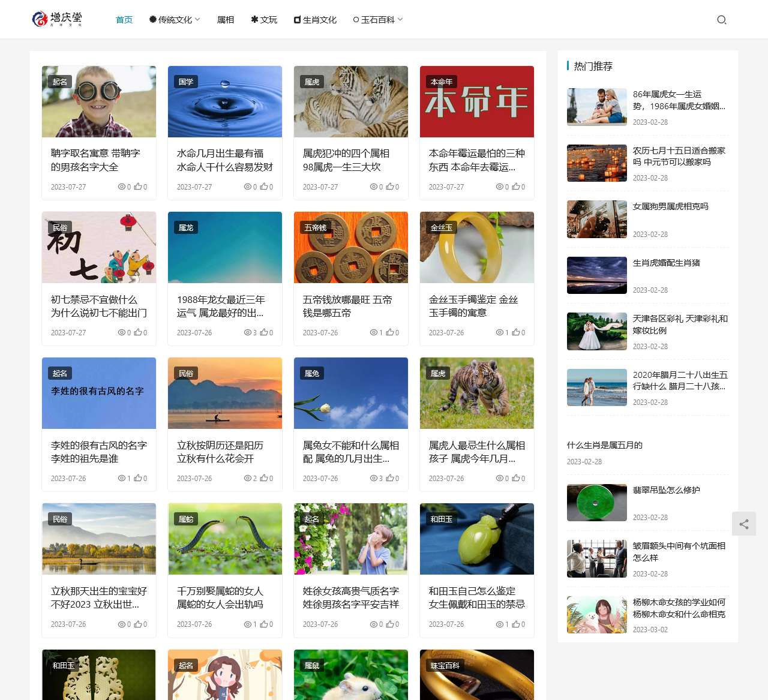
Task: Open the search icon in the header
Action: [722, 20]
